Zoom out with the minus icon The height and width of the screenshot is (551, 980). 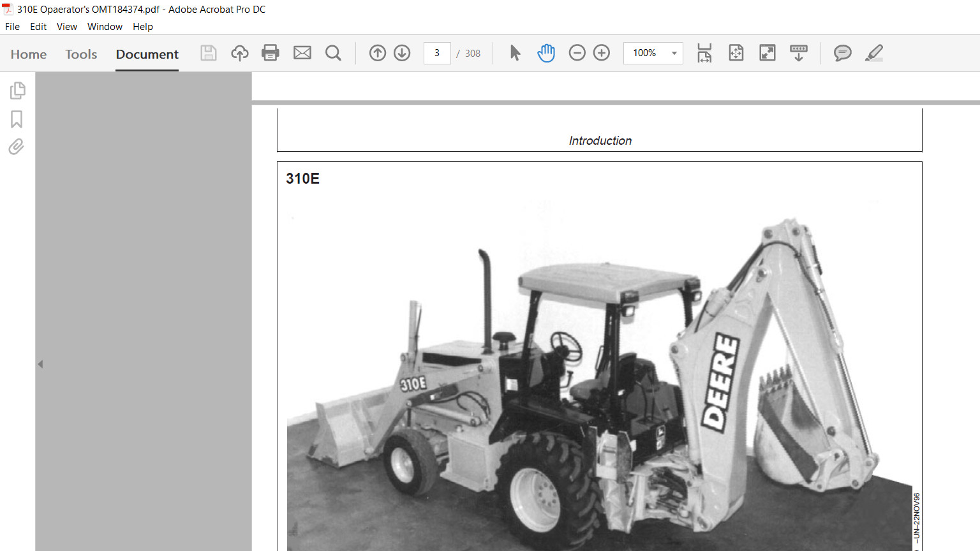577,53
